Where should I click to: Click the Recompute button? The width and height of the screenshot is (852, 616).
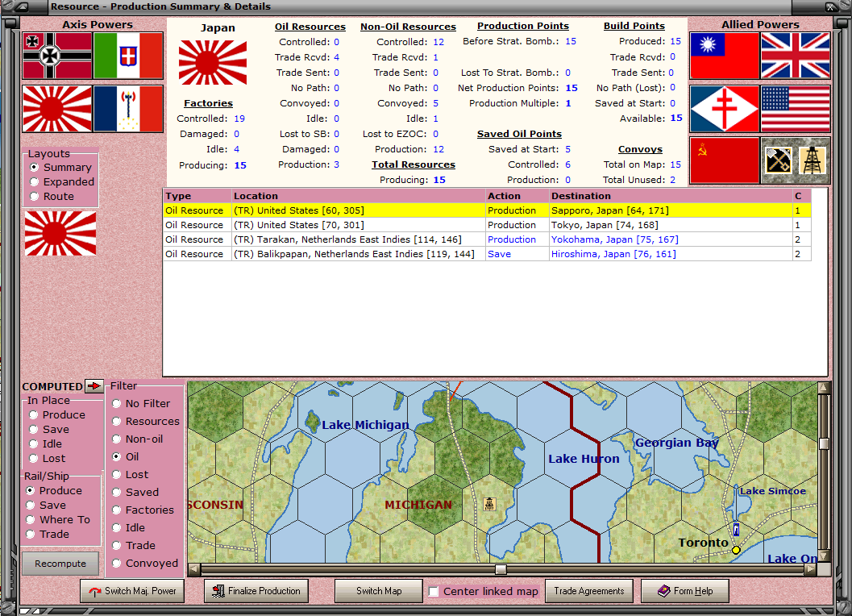(x=60, y=564)
